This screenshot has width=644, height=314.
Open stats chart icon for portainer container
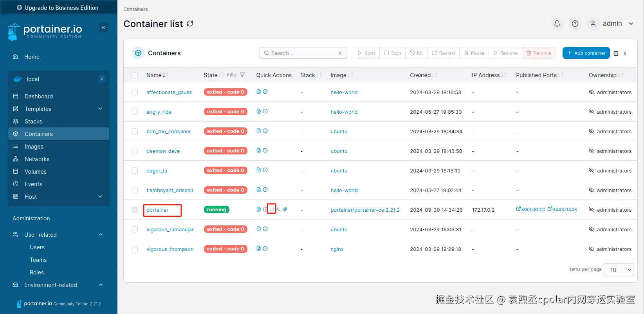[x=272, y=209]
